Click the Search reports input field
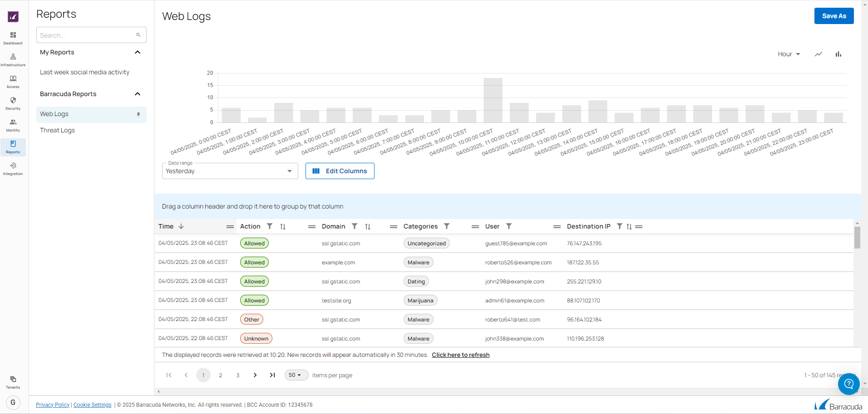Screen dimensions: 868x414 [87, 35]
